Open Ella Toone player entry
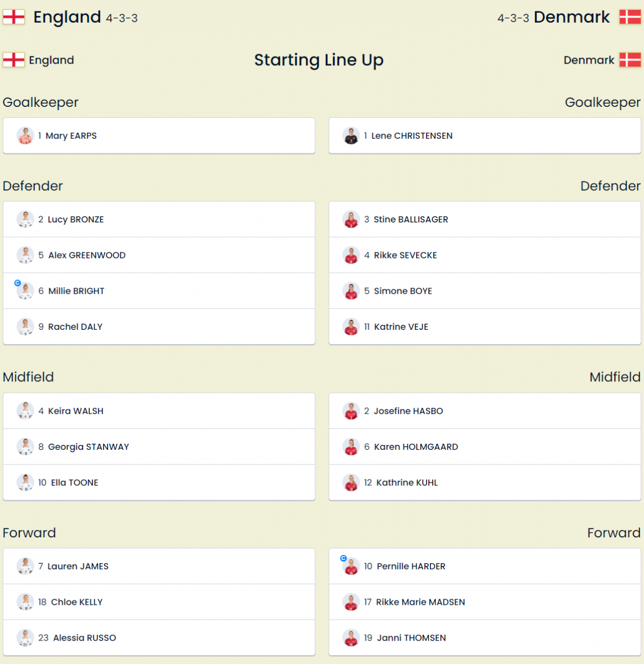This screenshot has width=644, height=664. (159, 483)
